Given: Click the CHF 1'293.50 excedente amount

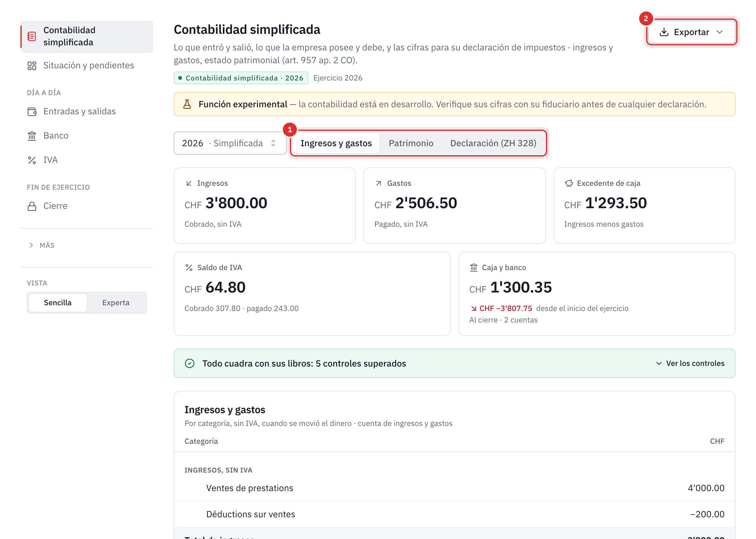Looking at the screenshot, I should (605, 203).
